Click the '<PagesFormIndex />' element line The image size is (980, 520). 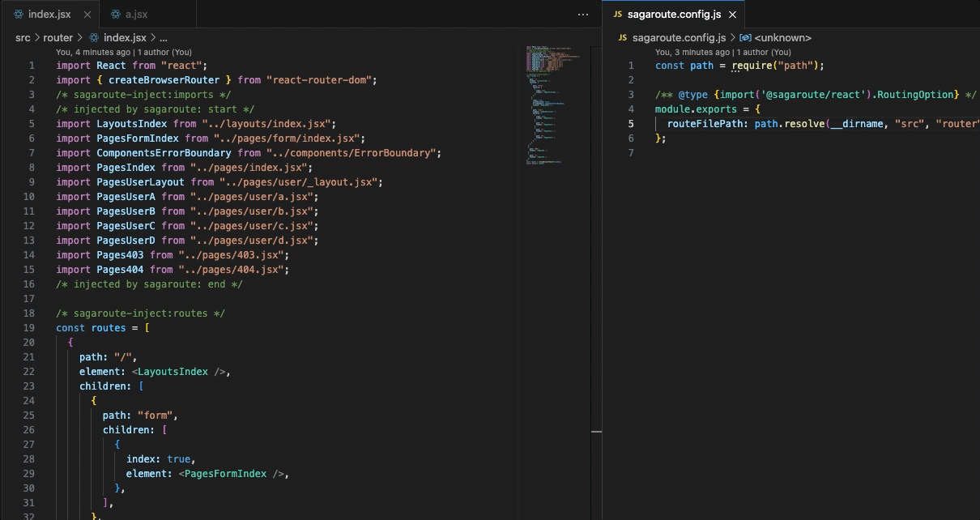point(207,474)
